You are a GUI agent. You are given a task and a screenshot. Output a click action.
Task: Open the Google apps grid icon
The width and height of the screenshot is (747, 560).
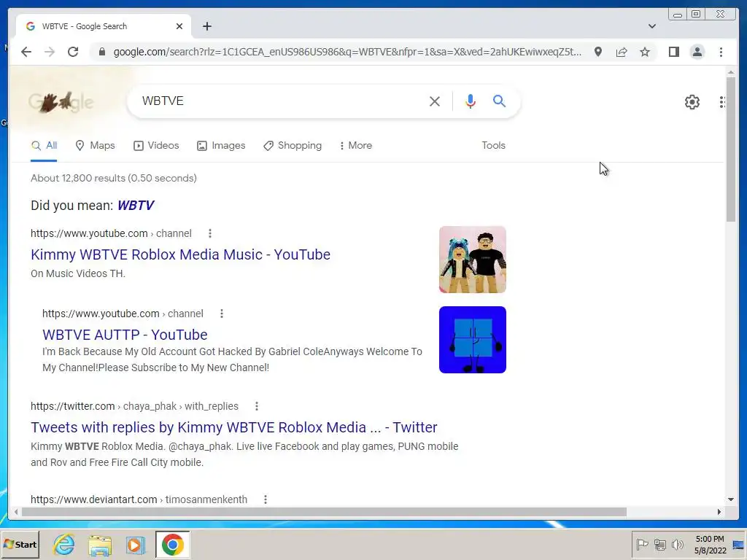(722, 102)
